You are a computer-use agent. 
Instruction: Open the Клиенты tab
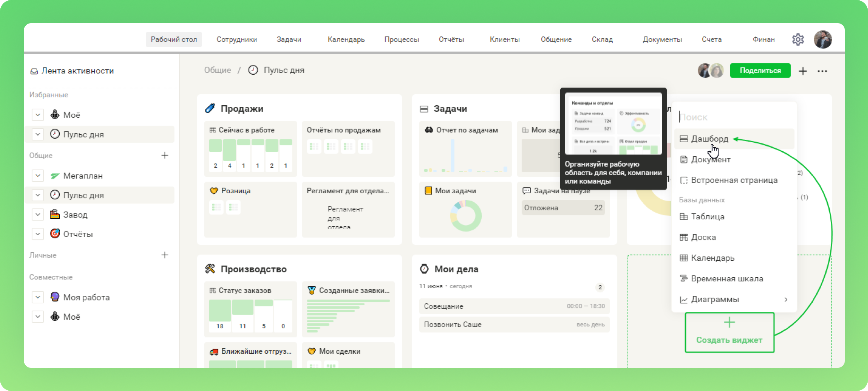click(x=505, y=39)
